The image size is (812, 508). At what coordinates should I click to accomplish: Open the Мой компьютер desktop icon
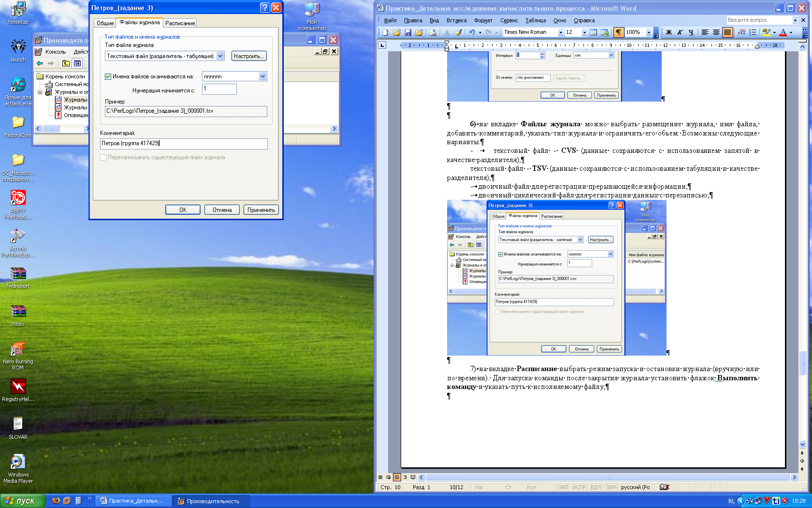(312, 16)
